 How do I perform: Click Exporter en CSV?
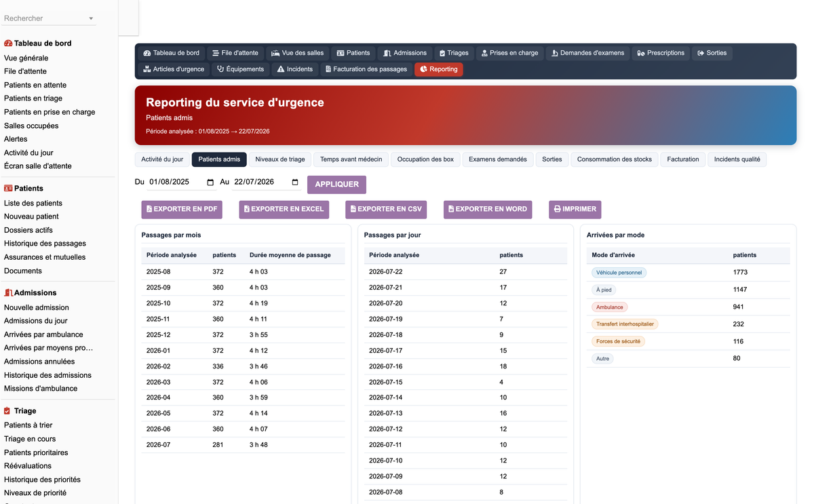[386, 210]
